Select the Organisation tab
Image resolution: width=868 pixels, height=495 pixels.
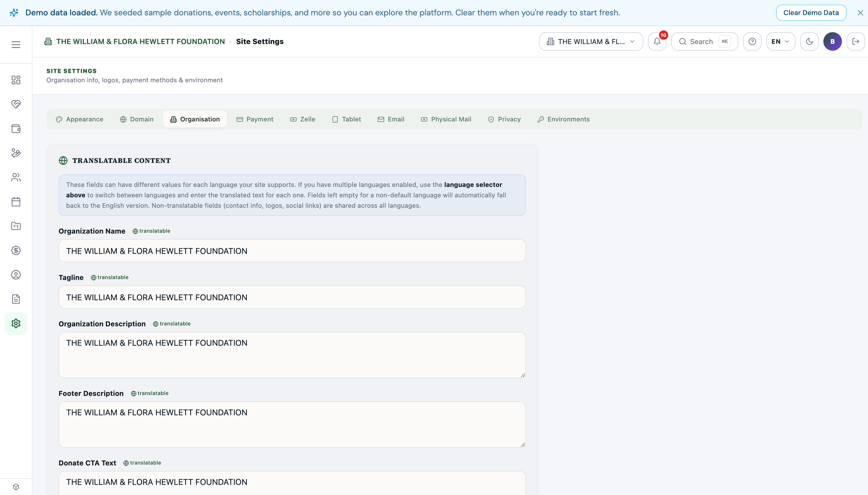coord(195,119)
